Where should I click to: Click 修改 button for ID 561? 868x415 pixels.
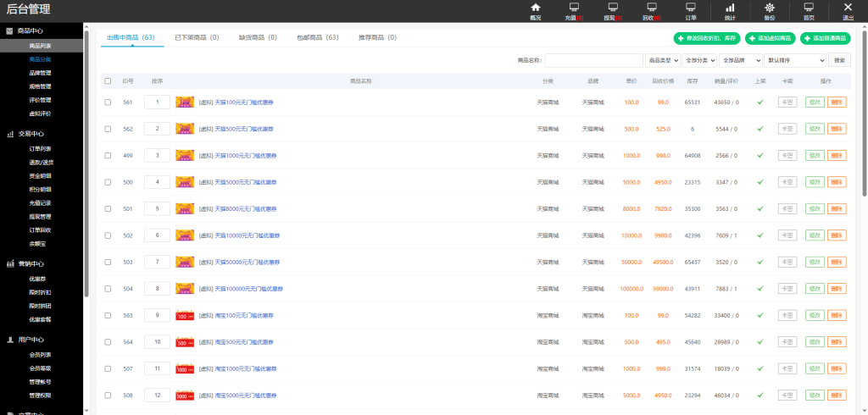(x=815, y=102)
